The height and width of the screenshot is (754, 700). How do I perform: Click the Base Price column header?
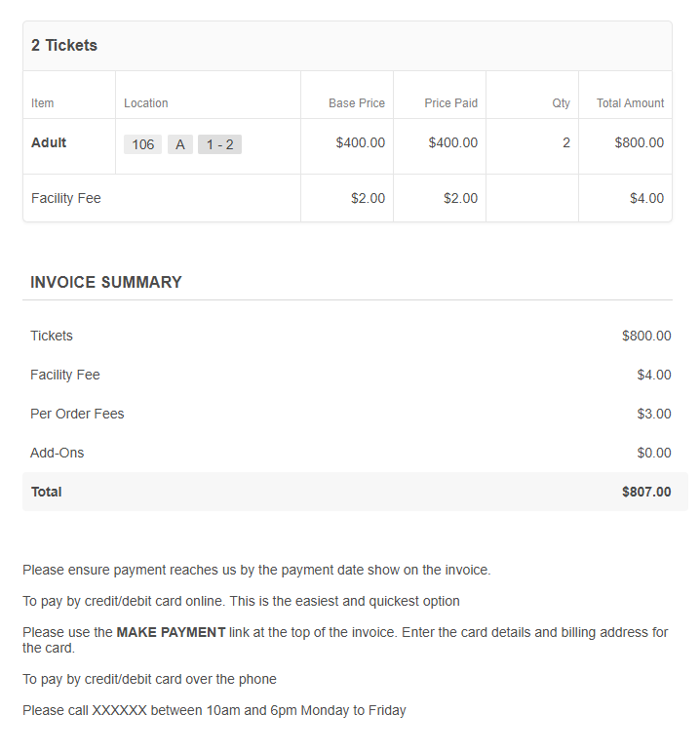click(357, 102)
